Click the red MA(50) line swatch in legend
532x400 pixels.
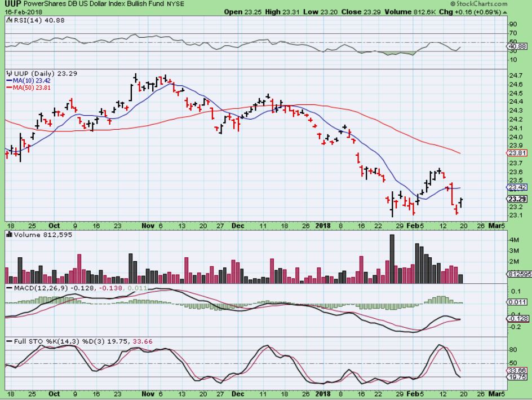9,87
